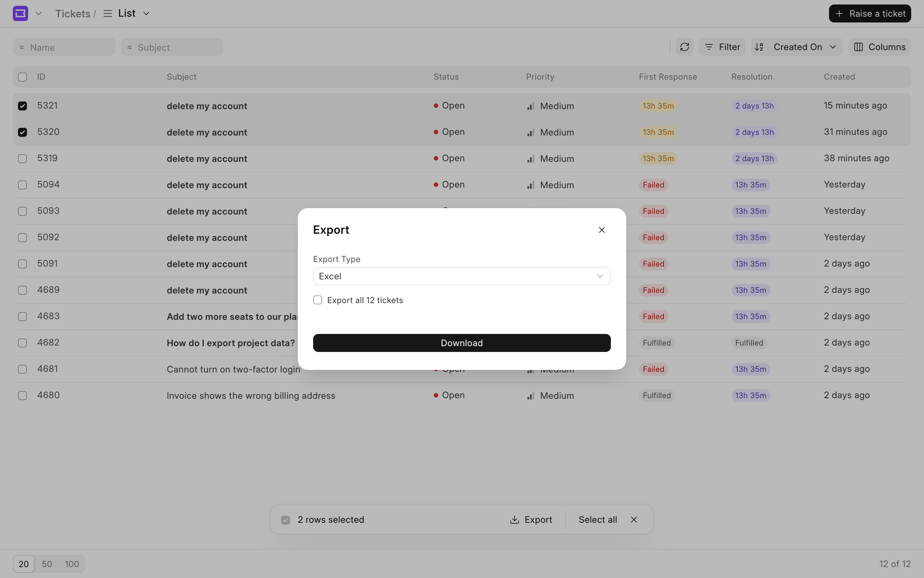
Task: Select the checkbox for ticket 5094
Action: point(22,185)
